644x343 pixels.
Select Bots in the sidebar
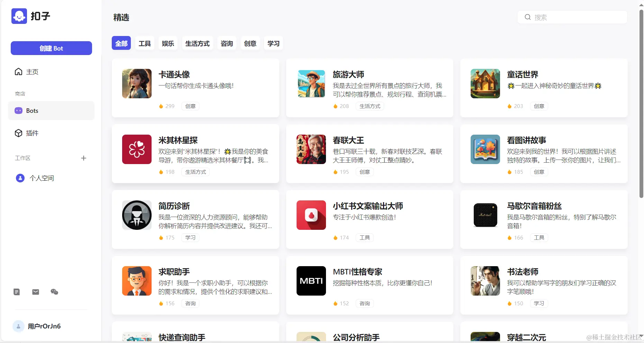[51, 111]
